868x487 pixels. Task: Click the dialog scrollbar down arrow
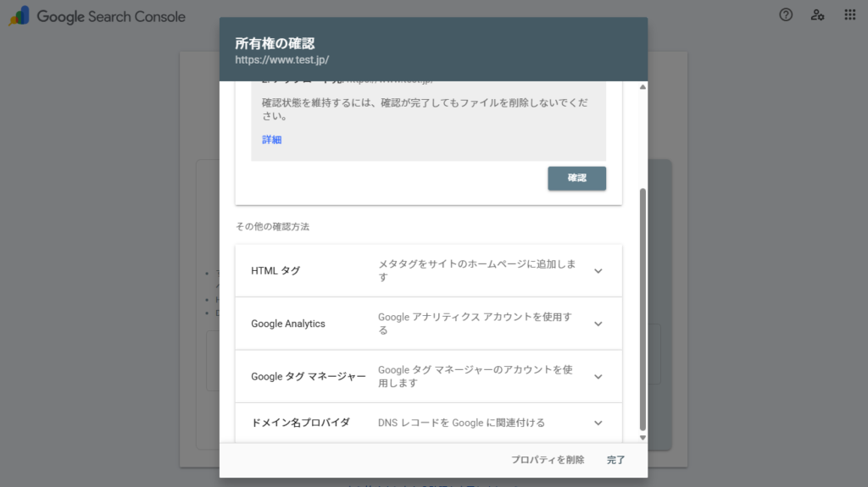coord(643,438)
